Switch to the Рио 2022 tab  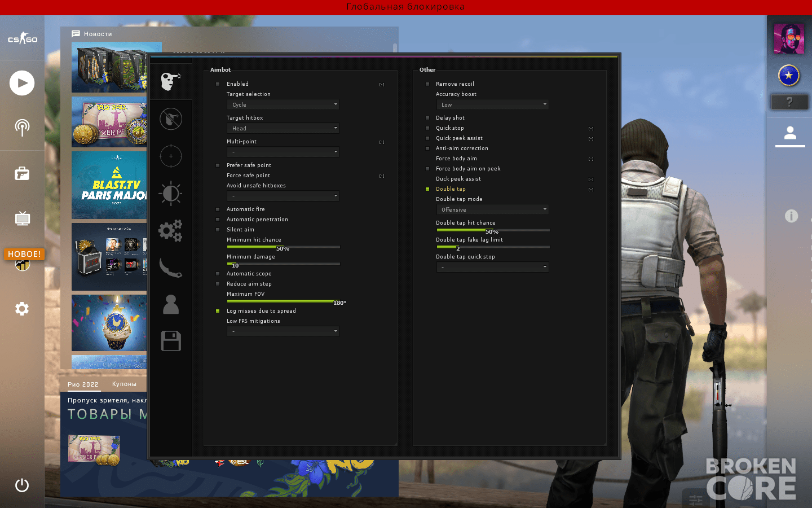pos(83,384)
